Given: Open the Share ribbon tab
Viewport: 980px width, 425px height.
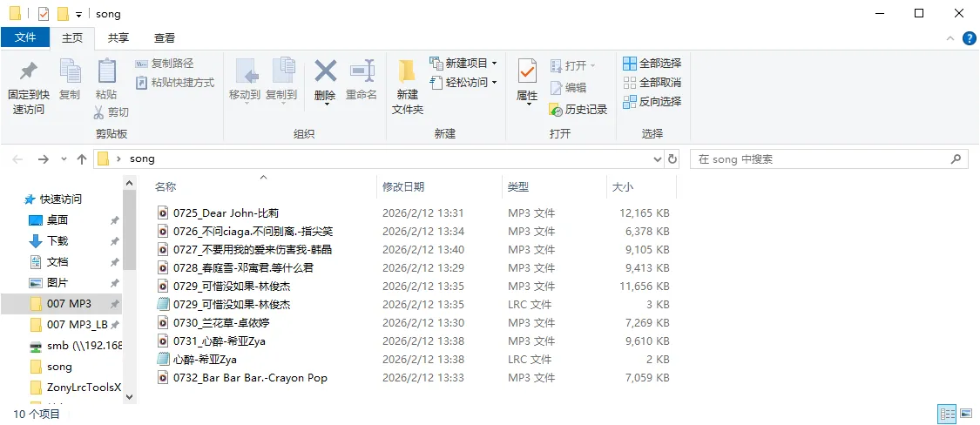Looking at the screenshot, I should [118, 38].
